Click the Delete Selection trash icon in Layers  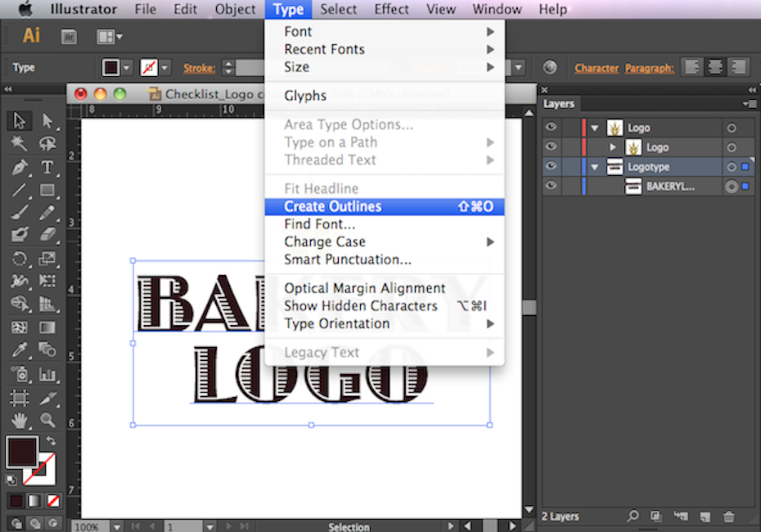pos(729,516)
